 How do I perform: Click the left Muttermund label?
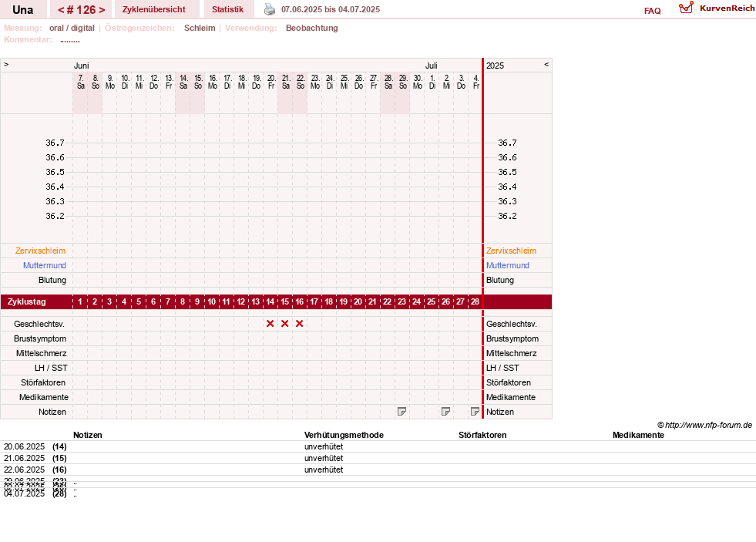pyautogui.click(x=45, y=265)
